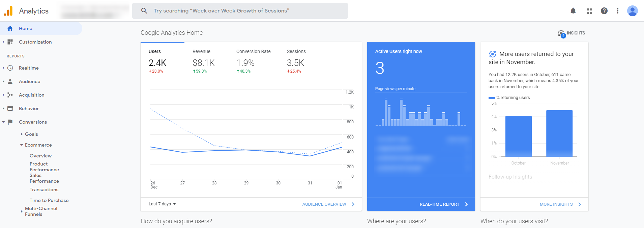
Task: Click the 2.4K users value
Action: [x=157, y=63]
